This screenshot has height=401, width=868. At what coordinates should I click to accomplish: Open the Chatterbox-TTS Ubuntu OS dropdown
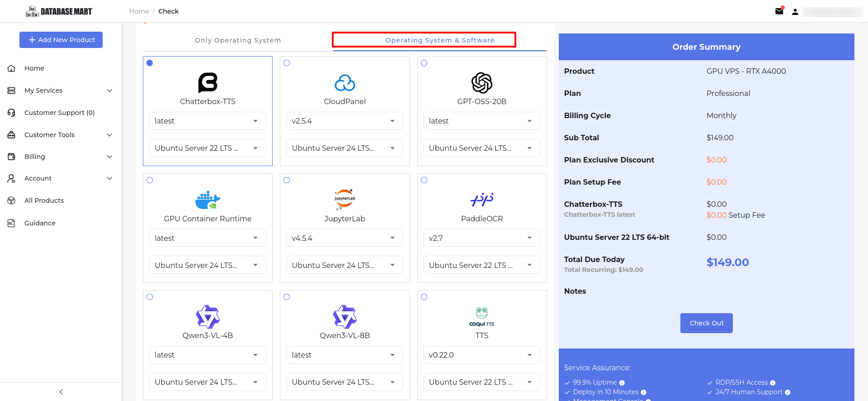point(208,148)
